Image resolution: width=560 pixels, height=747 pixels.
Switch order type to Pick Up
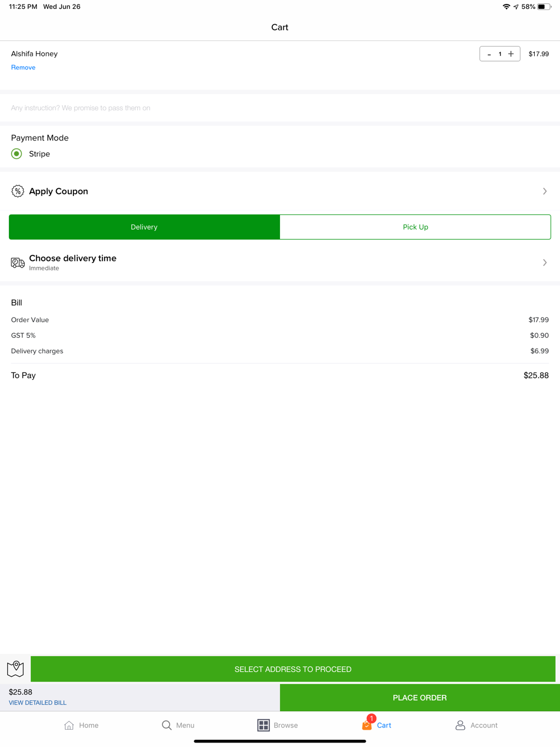[x=416, y=227]
